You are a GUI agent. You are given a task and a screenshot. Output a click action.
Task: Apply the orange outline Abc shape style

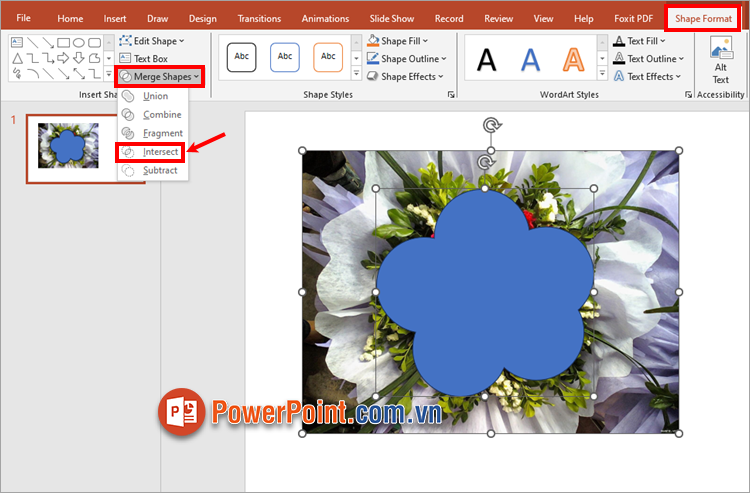click(328, 57)
